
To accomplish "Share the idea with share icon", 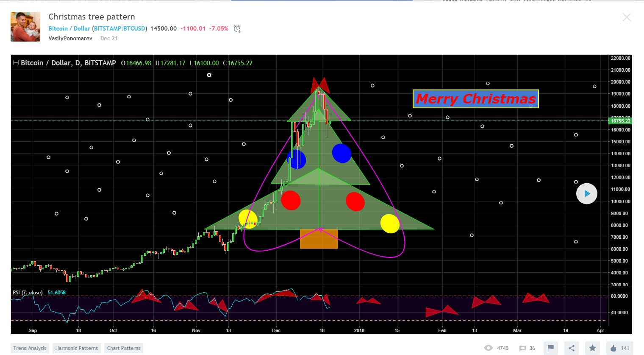I will [572, 348].
